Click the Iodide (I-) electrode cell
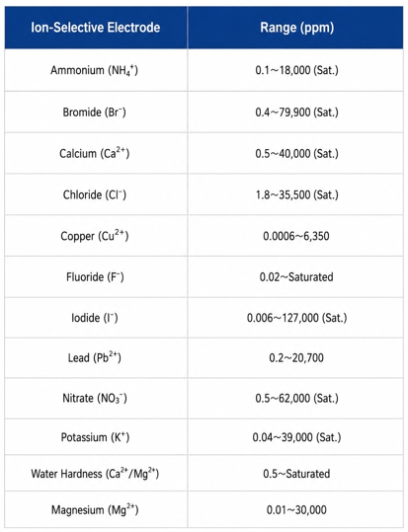The image size is (408, 532). (x=96, y=318)
